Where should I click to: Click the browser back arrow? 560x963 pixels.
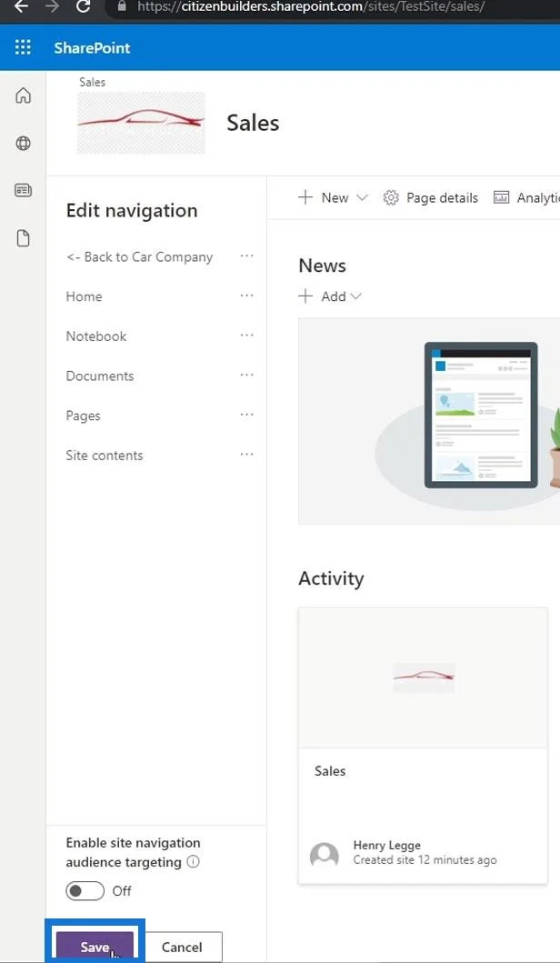tap(22, 6)
